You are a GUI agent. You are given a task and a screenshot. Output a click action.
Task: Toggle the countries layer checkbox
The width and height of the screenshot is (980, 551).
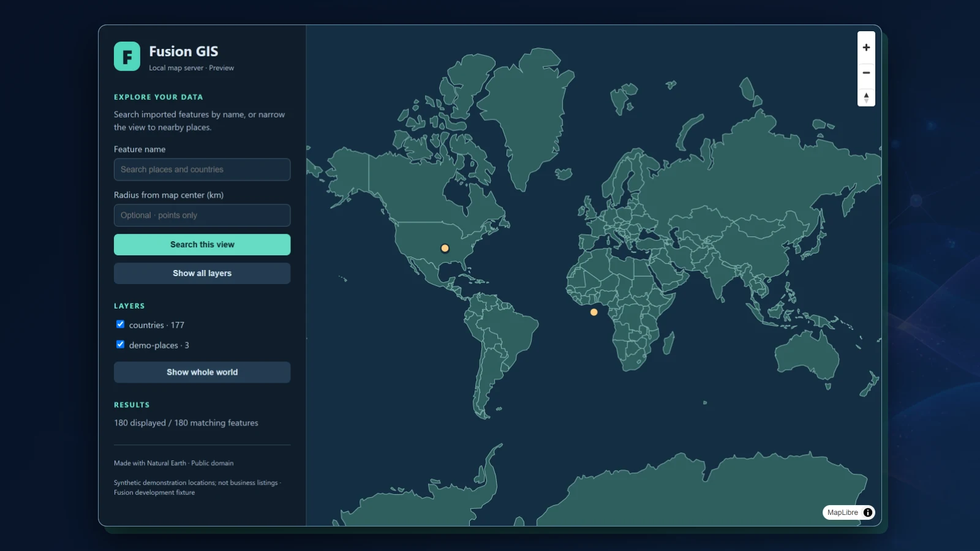tap(121, 324)
